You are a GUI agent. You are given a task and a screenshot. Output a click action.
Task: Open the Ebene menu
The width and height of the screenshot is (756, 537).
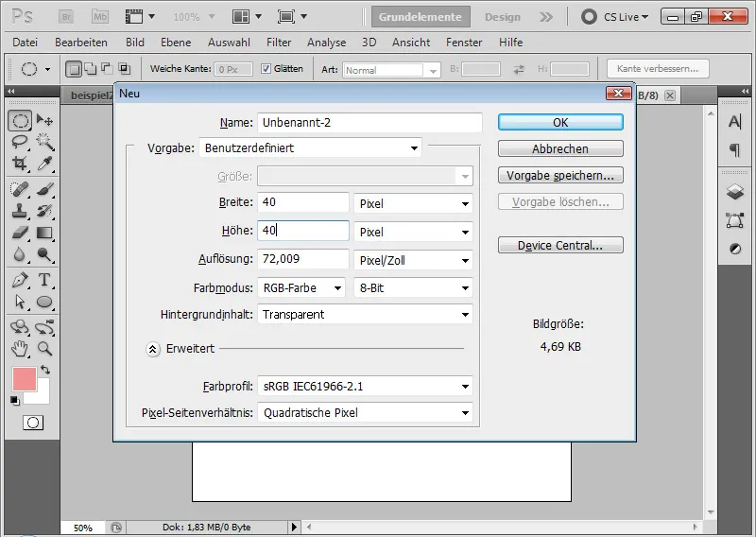click(176, 43)
